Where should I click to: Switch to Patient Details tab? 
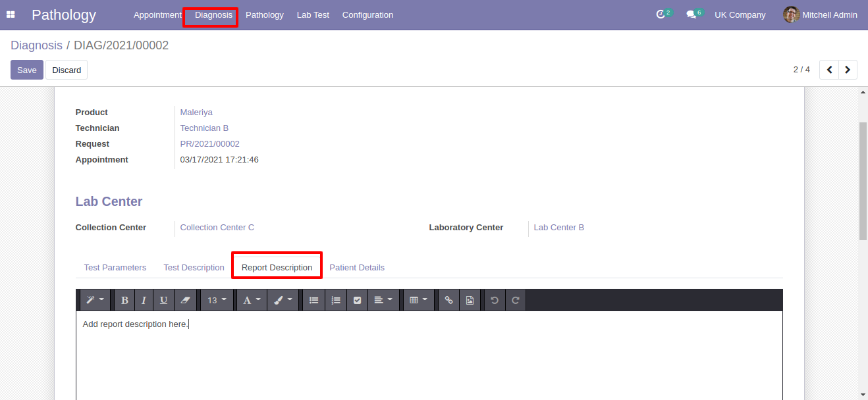coord(357,268)
